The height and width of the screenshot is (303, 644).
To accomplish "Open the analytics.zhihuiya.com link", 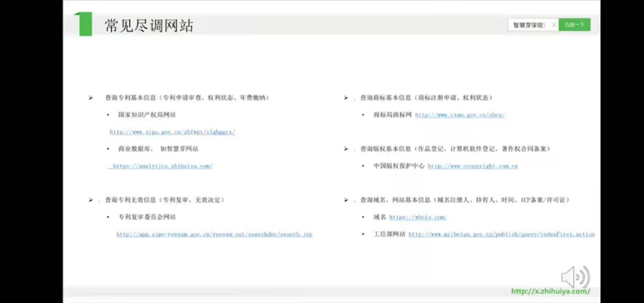I will click(x=163, y=166).
